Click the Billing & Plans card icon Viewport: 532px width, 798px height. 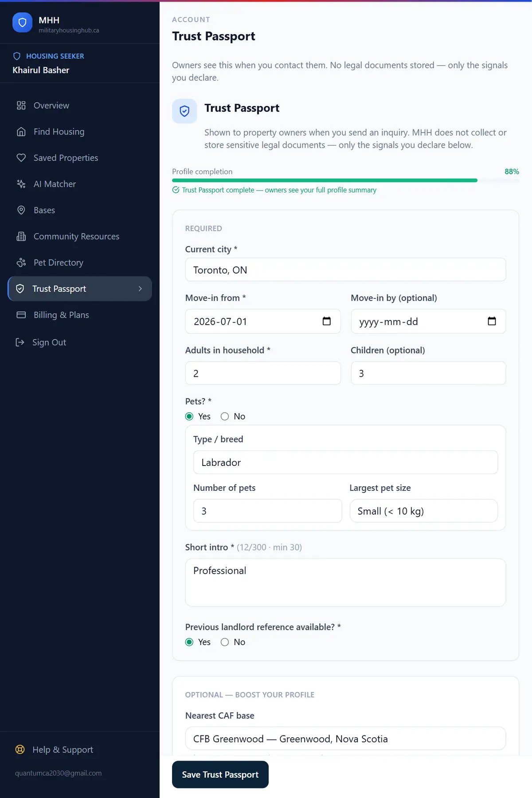(x=21, y=315)
